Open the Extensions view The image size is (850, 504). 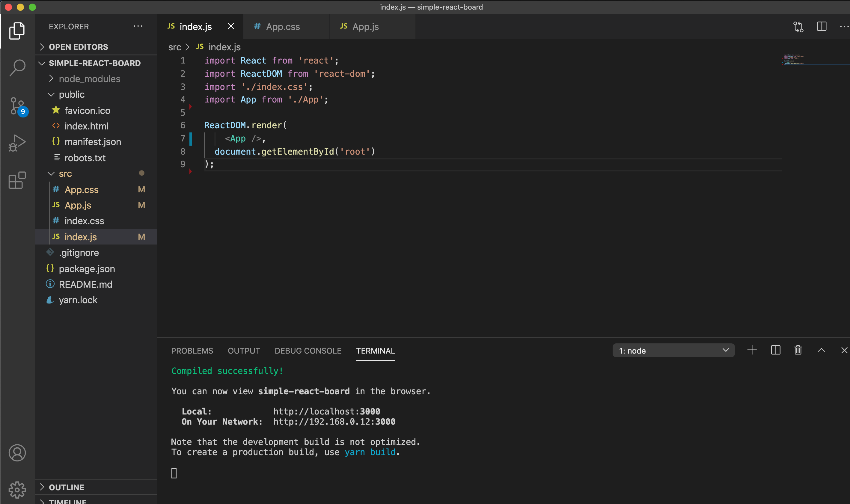pos(17,180)
